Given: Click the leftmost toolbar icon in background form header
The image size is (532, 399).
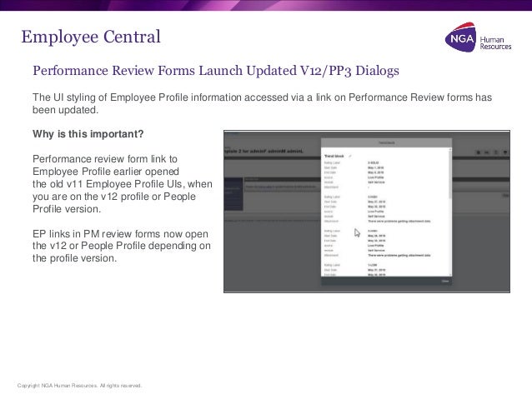Looking at the screenshot, I should [x=479, y=152].
